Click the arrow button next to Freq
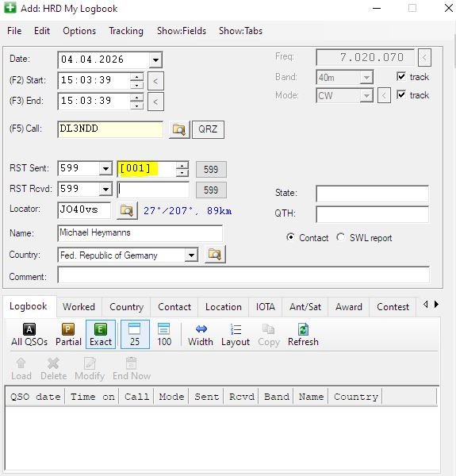 [424, 57]
